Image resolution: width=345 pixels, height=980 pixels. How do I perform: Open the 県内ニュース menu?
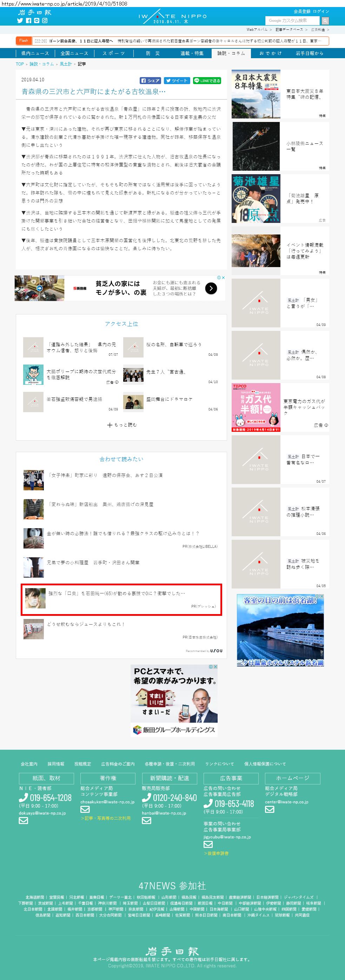35,53
